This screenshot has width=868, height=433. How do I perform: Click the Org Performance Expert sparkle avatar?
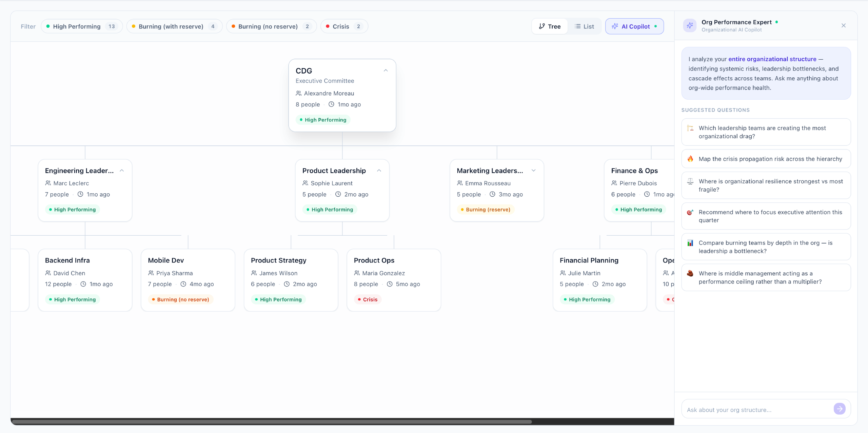pos(690,26)
